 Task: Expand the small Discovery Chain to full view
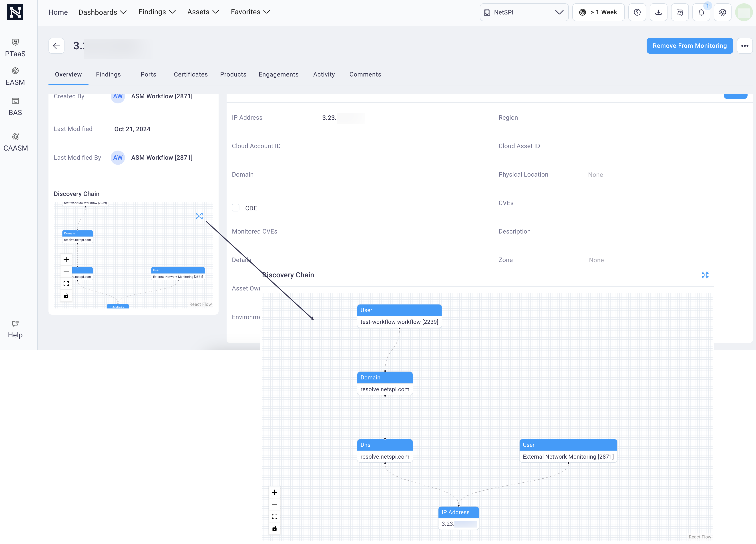coord(199,216)
